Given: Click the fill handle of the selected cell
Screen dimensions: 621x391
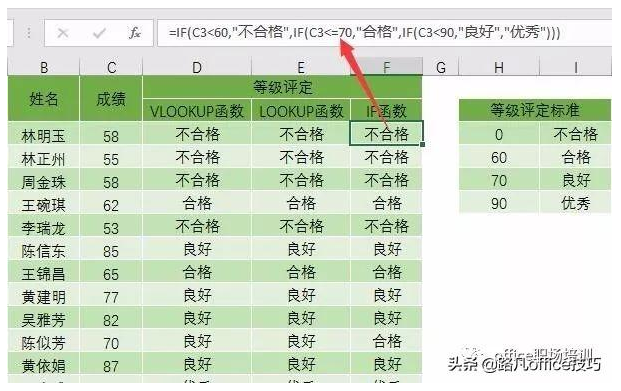Looking at the screenshot, I should pos(423,145).
